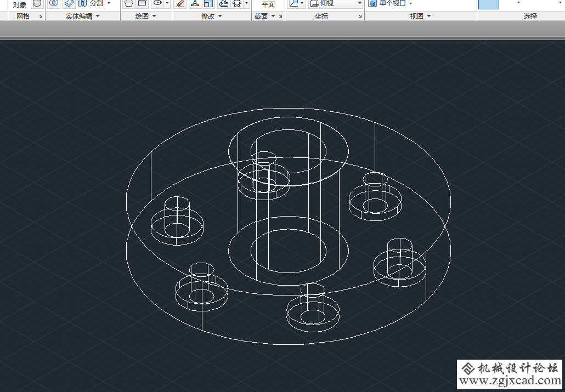The height and width of the screenshot is (392, 565).
Task: Click the union (overlapping circles) solid-editing icon
Action: pos(54,3)
